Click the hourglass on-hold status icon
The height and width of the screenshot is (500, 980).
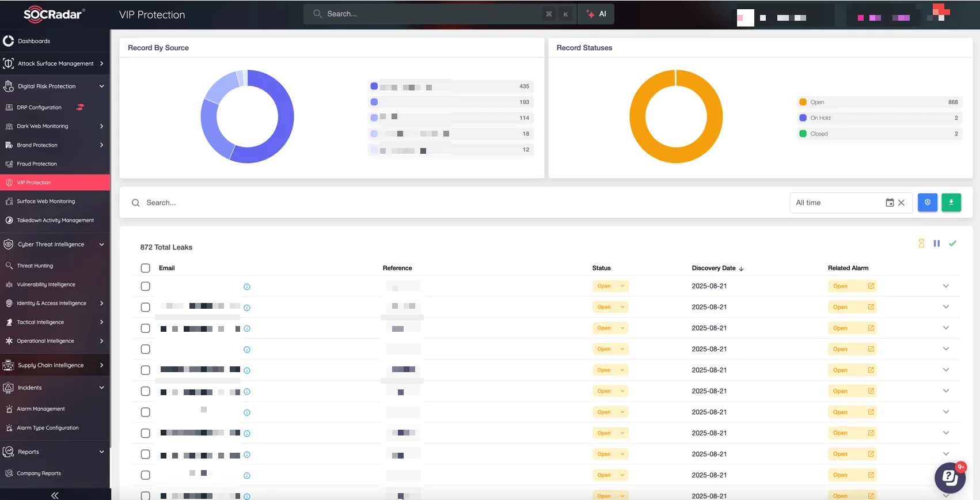[921, 244]
